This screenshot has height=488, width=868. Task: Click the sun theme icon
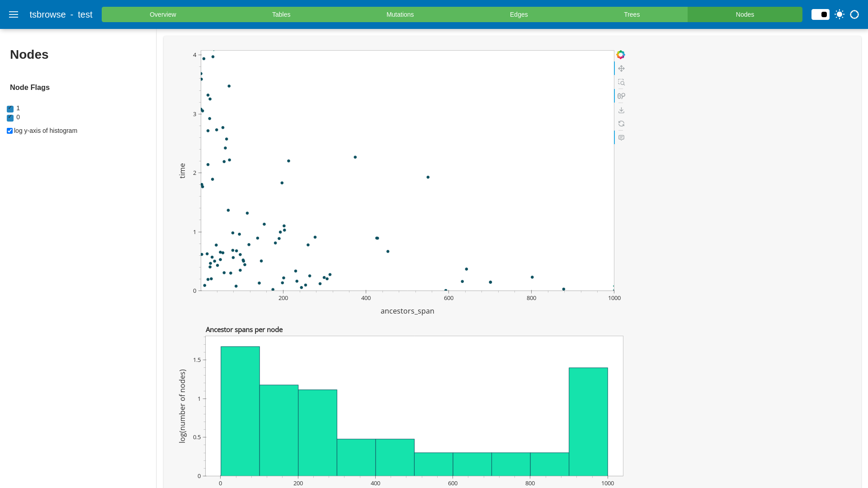click(840, 14)
